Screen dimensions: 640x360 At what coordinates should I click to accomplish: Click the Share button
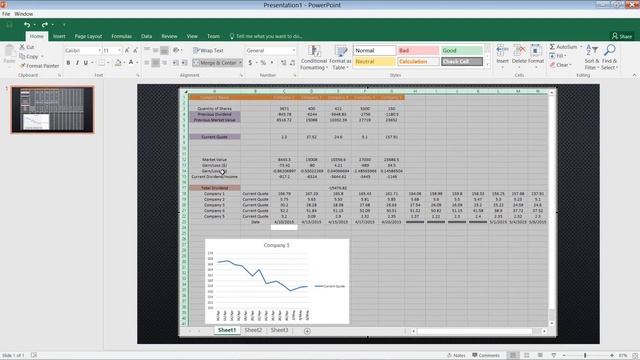coord(621,36)
